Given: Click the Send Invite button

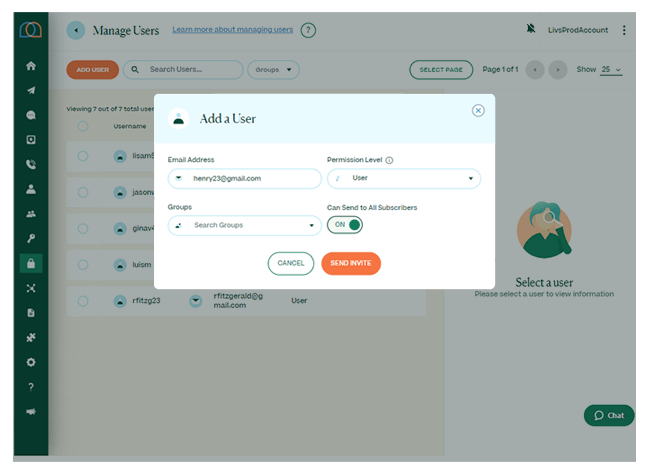Looking at the screenshot, I should pyautogui.click(x=351, y=263).
